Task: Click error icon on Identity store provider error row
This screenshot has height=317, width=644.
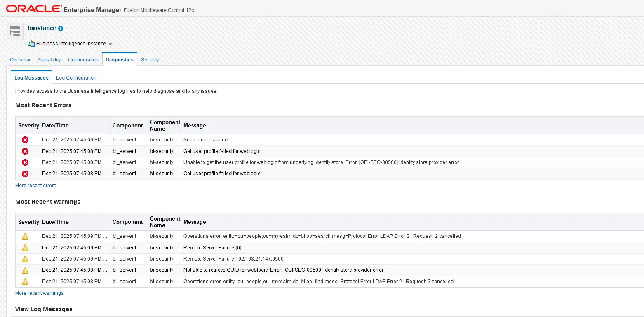Action: tap(25, 162)
